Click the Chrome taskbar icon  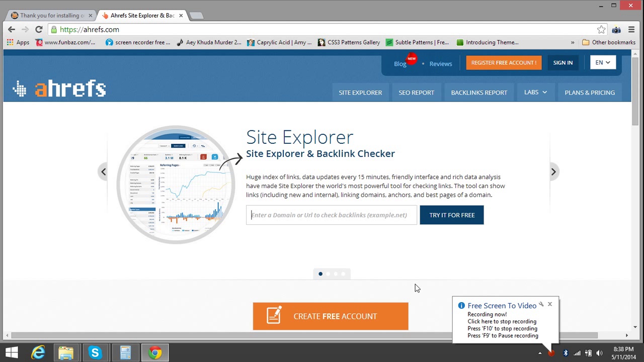click(x=155, y=353)
